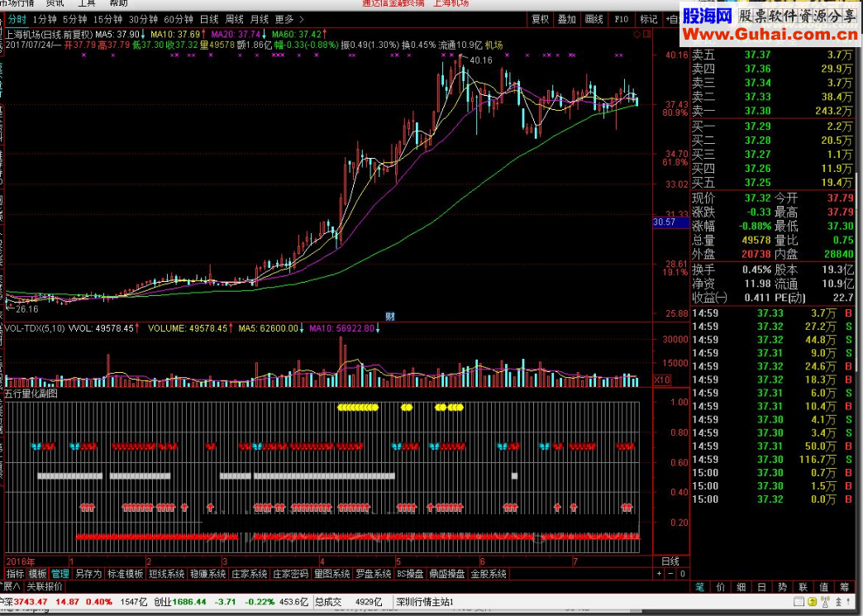This screenshot has width=863, height=616.
Task: Select the 1分钟 period
Action: coord(45,19)
